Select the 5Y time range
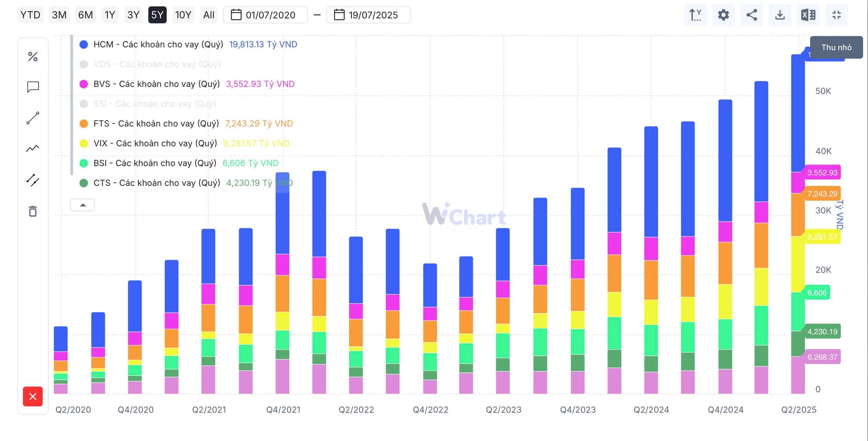 (x=157, y=15)
